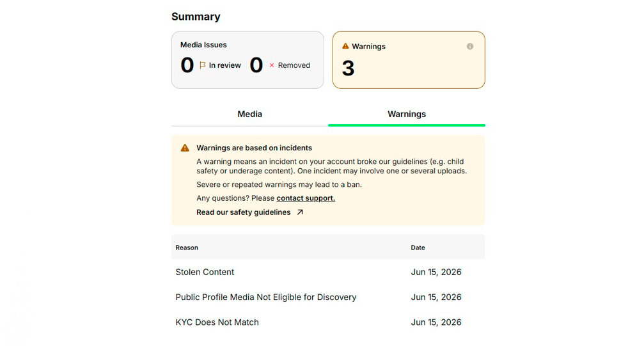Open the contact support link

(306, 198)
